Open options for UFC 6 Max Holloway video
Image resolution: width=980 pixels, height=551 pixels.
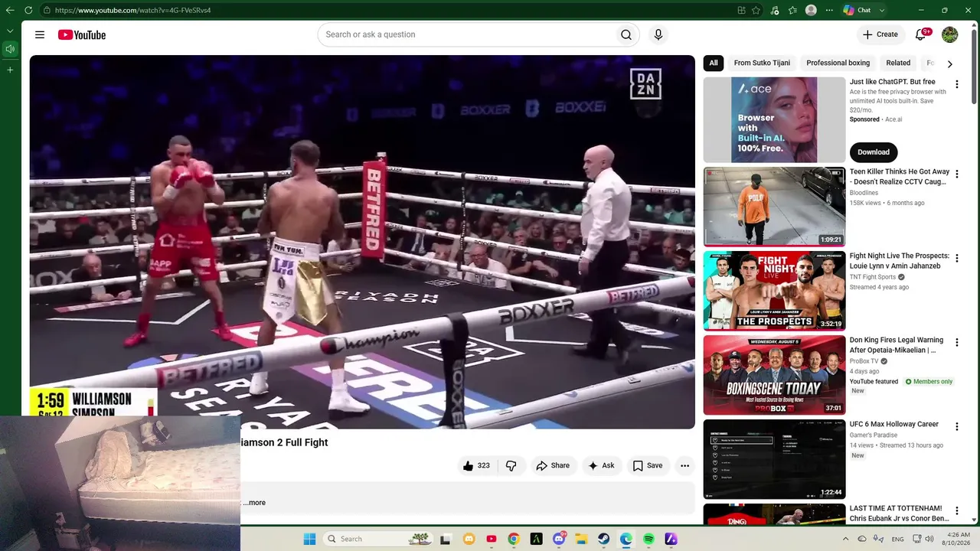pos(956,426)
